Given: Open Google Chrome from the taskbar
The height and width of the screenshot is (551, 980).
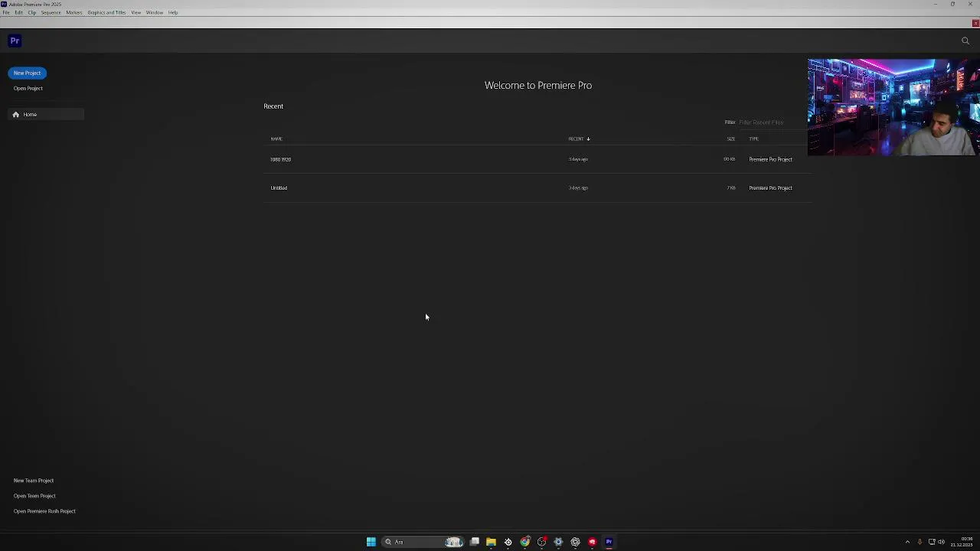Looking at the screenshot, I should (x=524, y=542).
